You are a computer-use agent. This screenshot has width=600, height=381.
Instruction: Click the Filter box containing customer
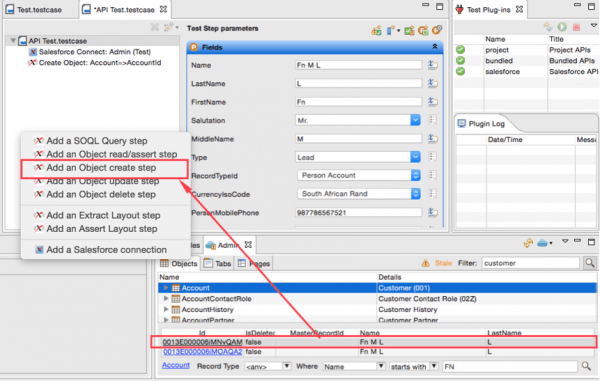pos(531,263)
